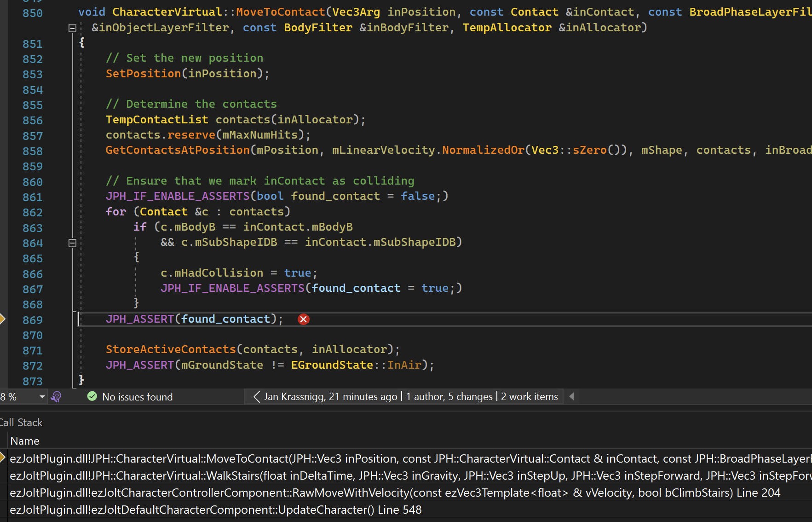Image resolution: width=812 pixels, height=522 pixels.
Task: Click the BodyFilter parameter type
Action: [318, 28]
